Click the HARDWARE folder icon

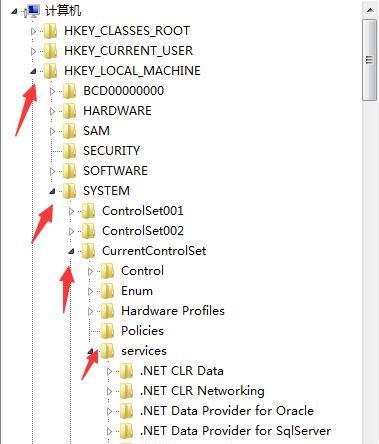pyautogui.click(x=70, y=111)
